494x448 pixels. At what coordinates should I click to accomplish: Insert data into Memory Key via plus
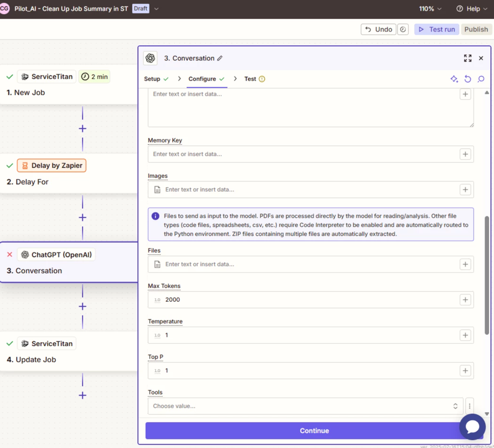click(x=465, y=154)
